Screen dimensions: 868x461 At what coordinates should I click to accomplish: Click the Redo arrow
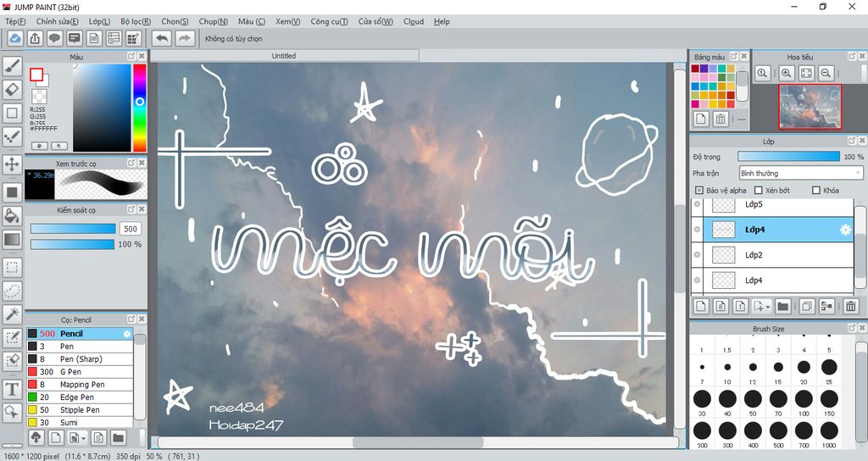click(x=185, y=38)
